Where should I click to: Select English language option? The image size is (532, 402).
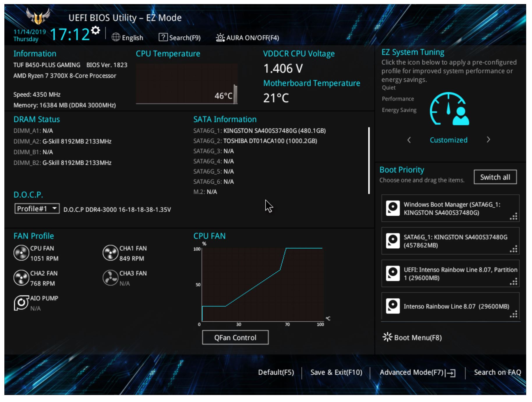pos(132,38)
